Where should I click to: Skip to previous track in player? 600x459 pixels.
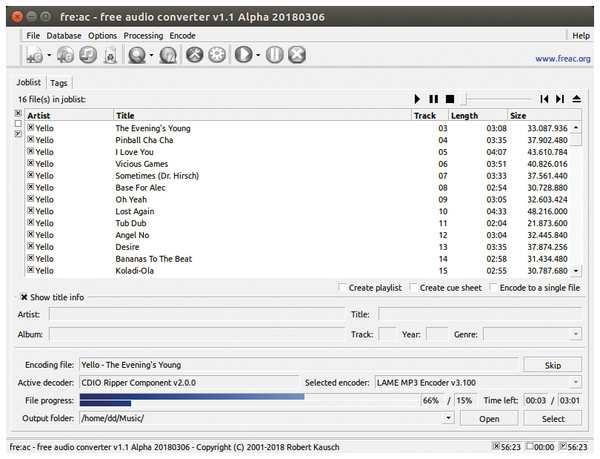[x=544, y=99]
